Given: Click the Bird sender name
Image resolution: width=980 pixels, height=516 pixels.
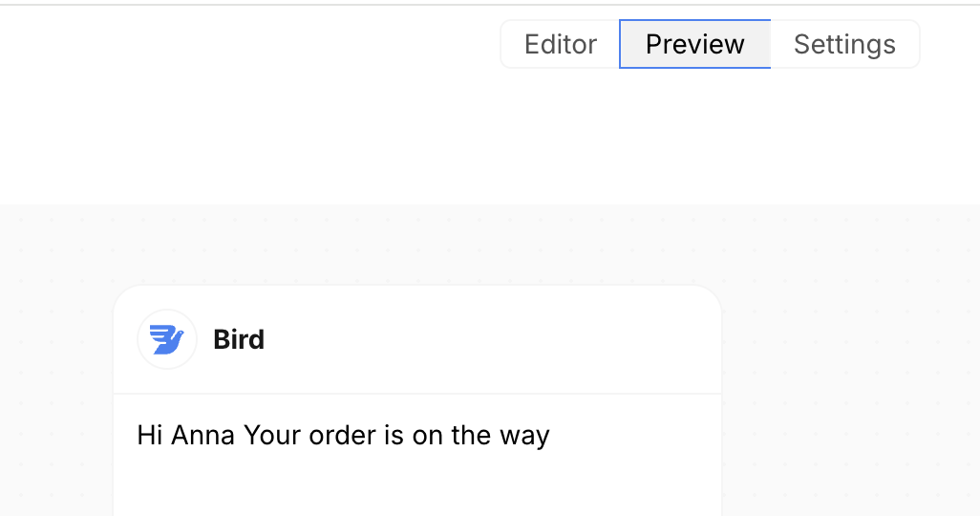Looking at the screenshot, I should click(239, 340).
